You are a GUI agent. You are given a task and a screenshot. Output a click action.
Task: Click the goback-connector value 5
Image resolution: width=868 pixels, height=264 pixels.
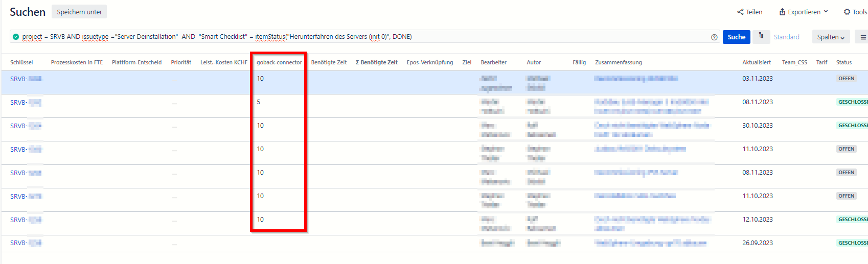pyautogui.click(x=259, y=102)
